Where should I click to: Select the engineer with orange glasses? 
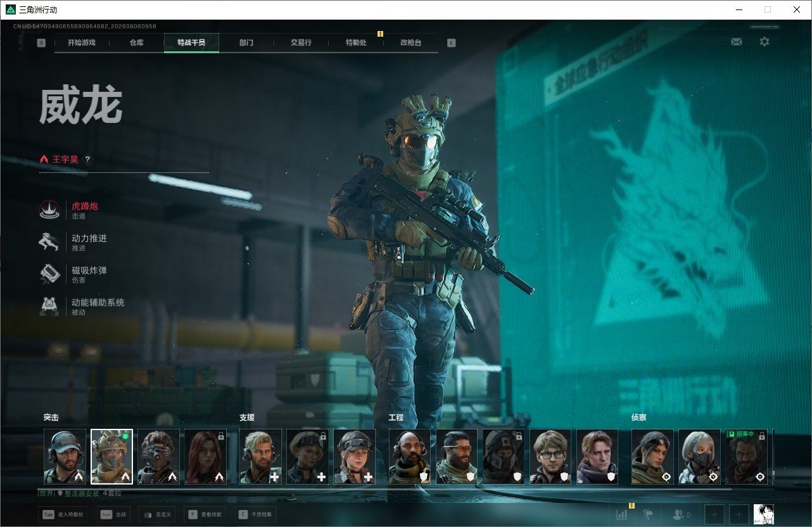tap(457, 457)
